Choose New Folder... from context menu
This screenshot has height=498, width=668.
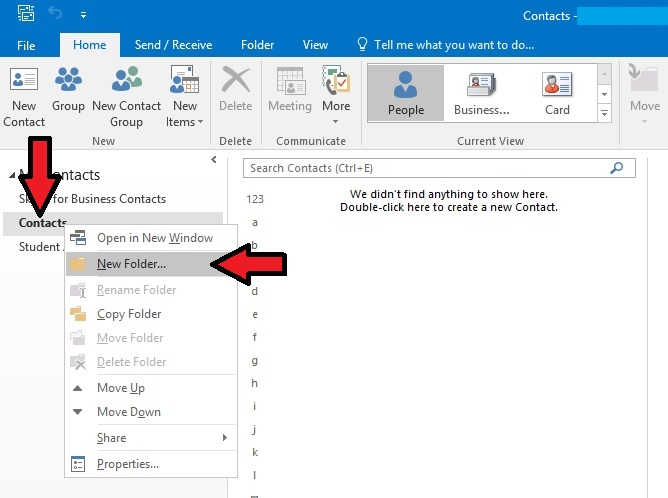pos(131,264)
